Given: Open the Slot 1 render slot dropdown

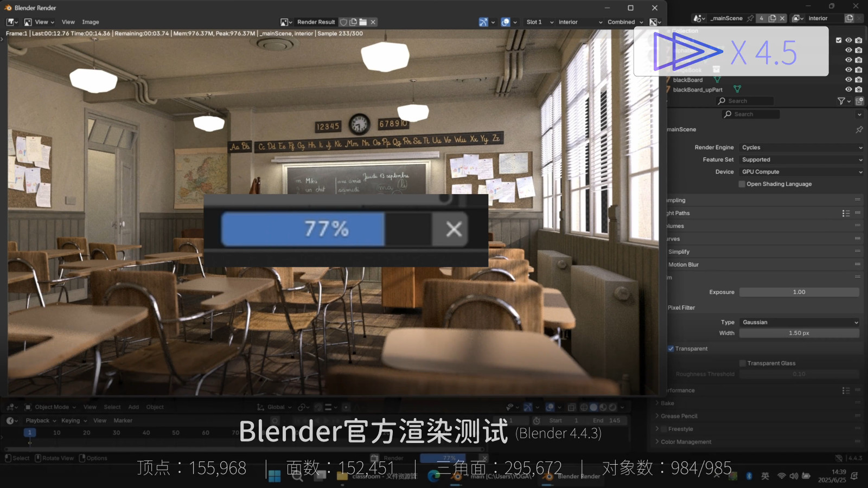Looking at the screenshot, I should coord(540,22).
